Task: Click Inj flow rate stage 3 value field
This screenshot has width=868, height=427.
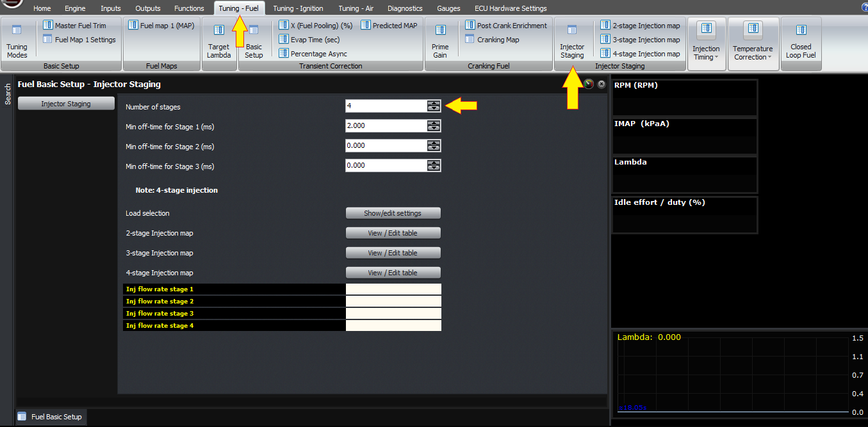Action: pos(393,314)
